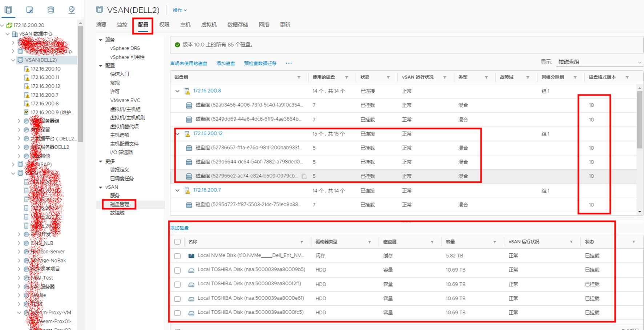
Task: Click the filter icon in 状态 column header of disk groups
Action: (388, 77)
